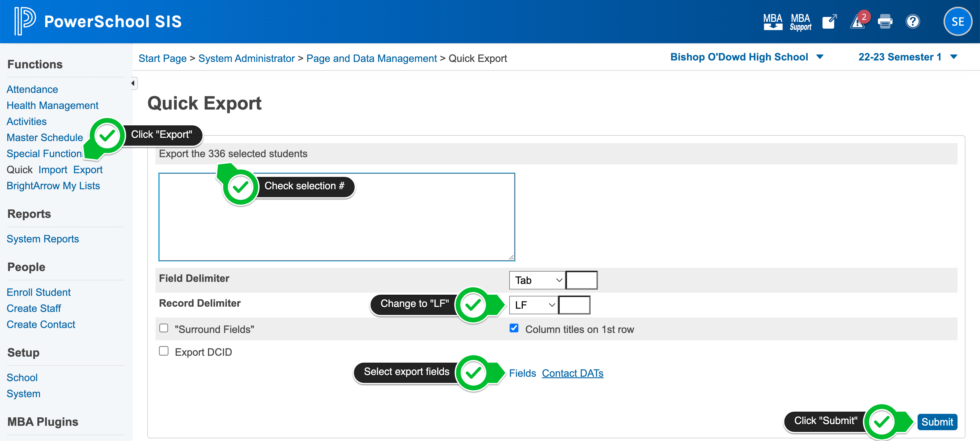Click the external link pop-out icon
Screen dimensions: 980x441
[829, 22]
